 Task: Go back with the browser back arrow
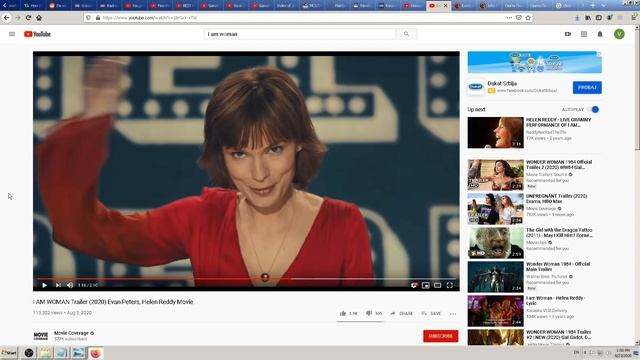coord(7,18)
